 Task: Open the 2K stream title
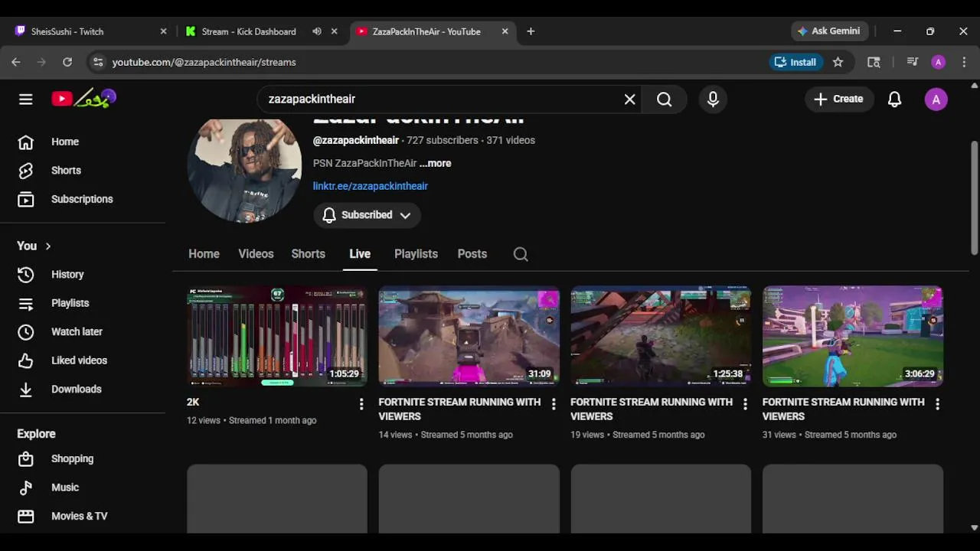tap(193, 402)
